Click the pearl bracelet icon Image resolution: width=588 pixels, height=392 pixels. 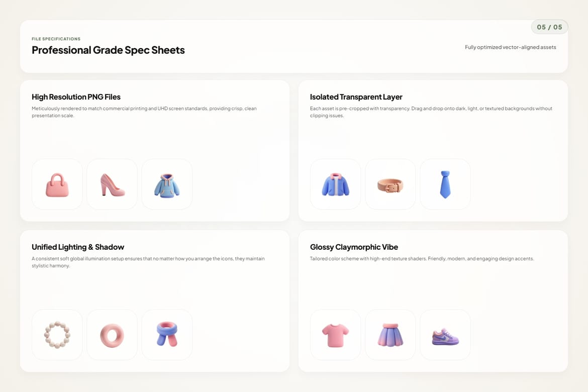point(57,335)
